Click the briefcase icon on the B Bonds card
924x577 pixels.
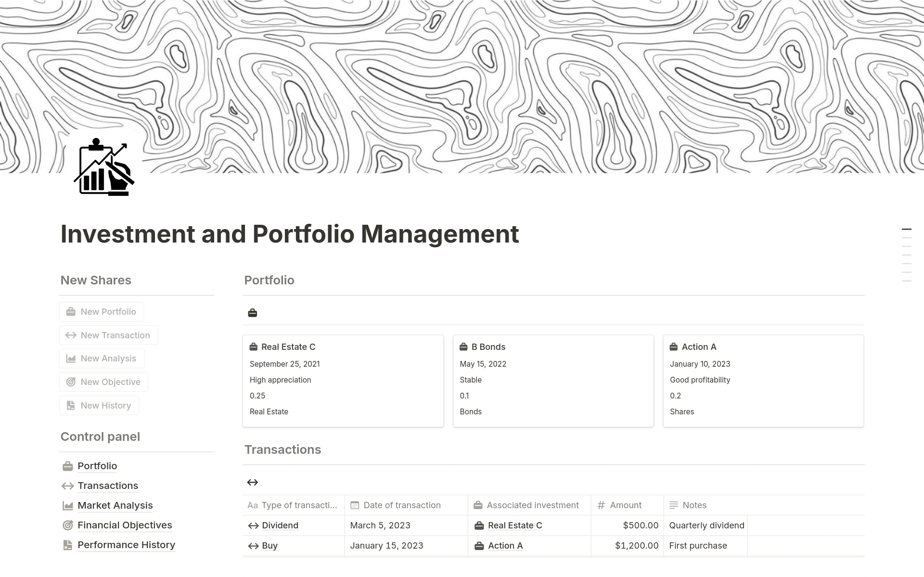tap(463, 346)
